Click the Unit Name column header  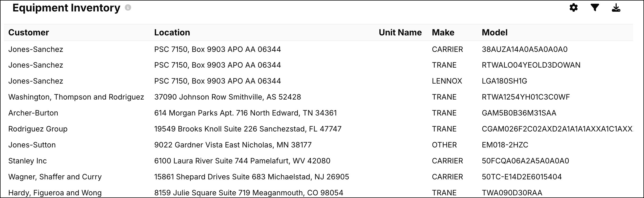coord(400,32)
